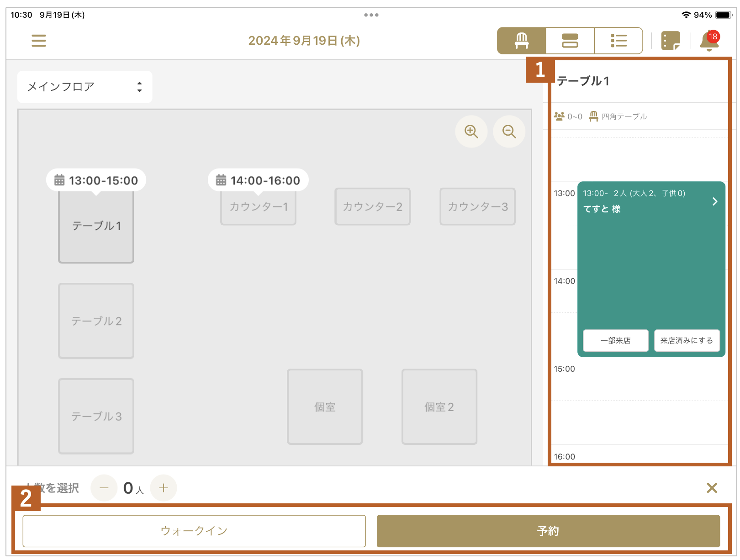Open notifications bell with 18 badge

point(709,41)
